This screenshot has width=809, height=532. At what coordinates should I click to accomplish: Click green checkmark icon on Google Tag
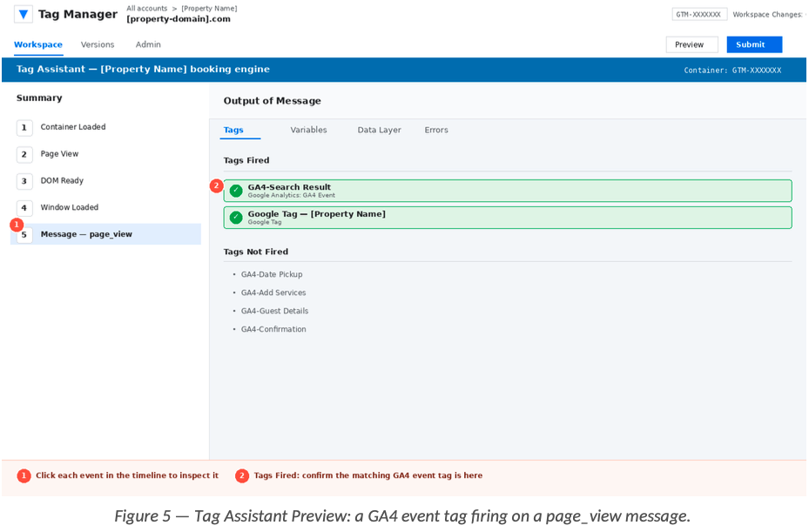[x=236, y=218]
